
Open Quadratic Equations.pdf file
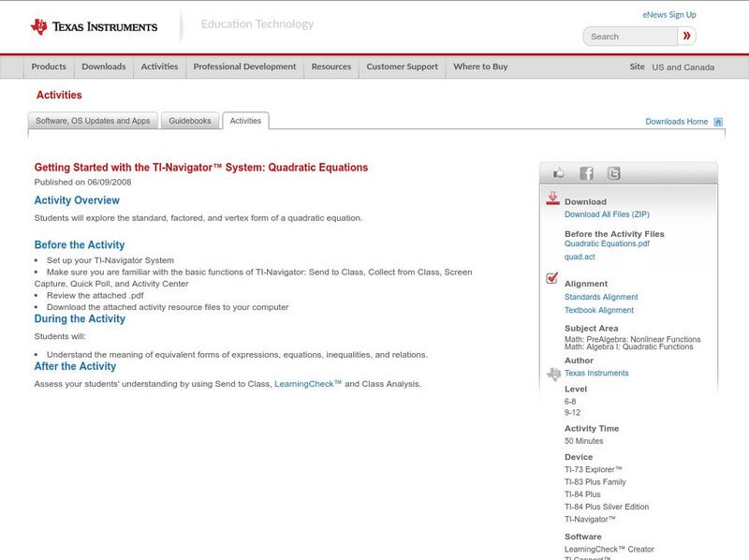pyautogui.click(x=607, y=243)
